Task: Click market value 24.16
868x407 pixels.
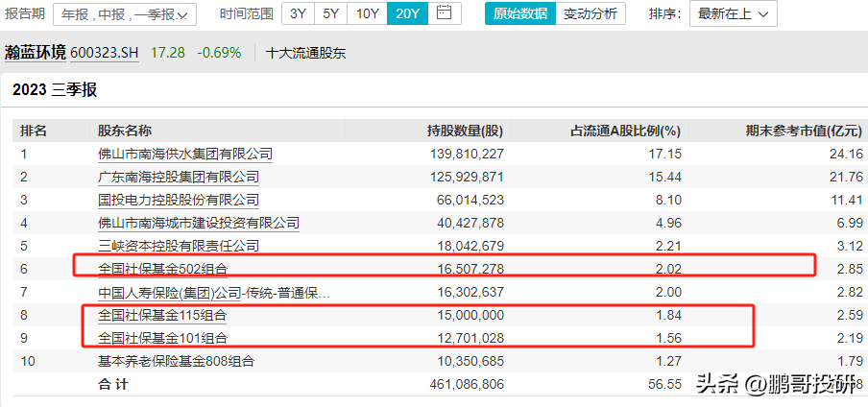Action: (x=848, y=154)
